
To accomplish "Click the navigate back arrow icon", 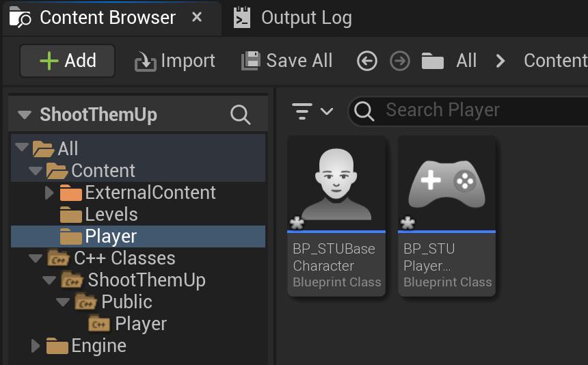I will [366, 61].
